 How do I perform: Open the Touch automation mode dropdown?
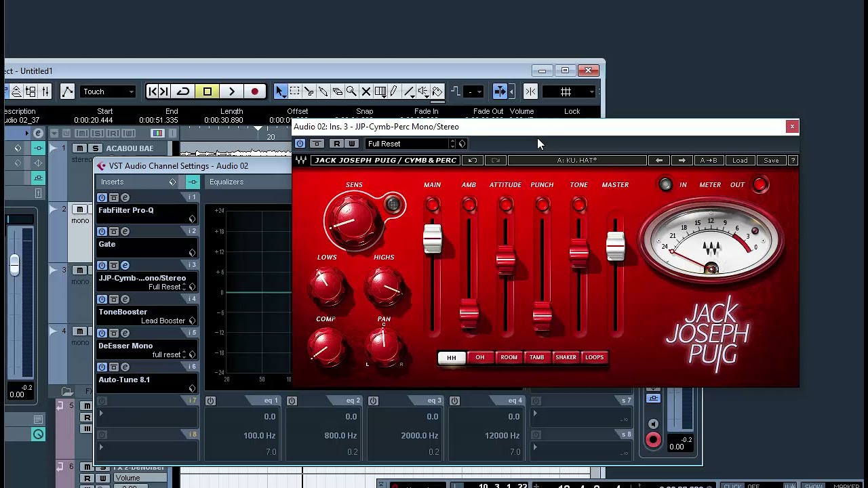click(x=108, y=91)
